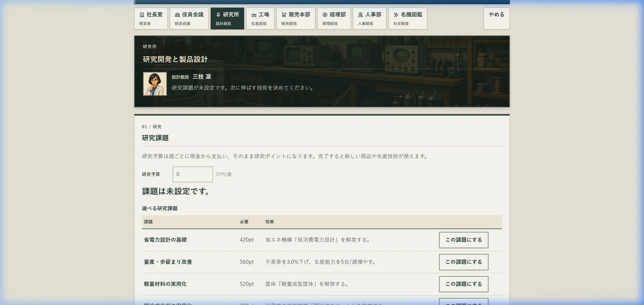Click the 必要 column header

pos(244,222)
